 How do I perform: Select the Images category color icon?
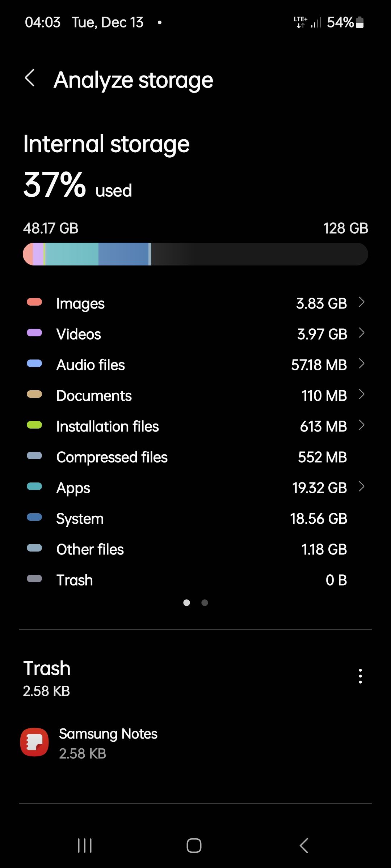click(x=34, y=303)
